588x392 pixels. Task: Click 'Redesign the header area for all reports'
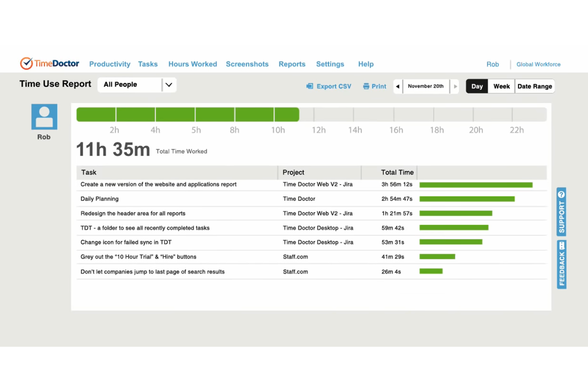click(133, 213)
